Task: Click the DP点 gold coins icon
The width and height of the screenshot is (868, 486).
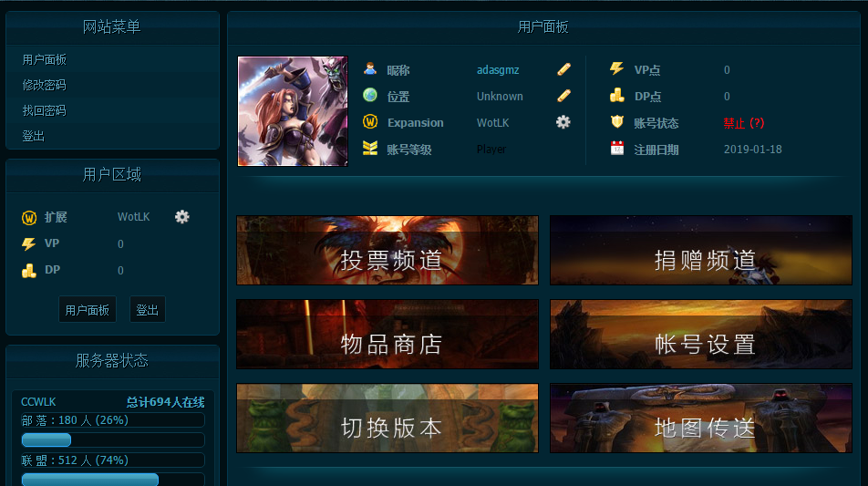Action: (617, 96)
